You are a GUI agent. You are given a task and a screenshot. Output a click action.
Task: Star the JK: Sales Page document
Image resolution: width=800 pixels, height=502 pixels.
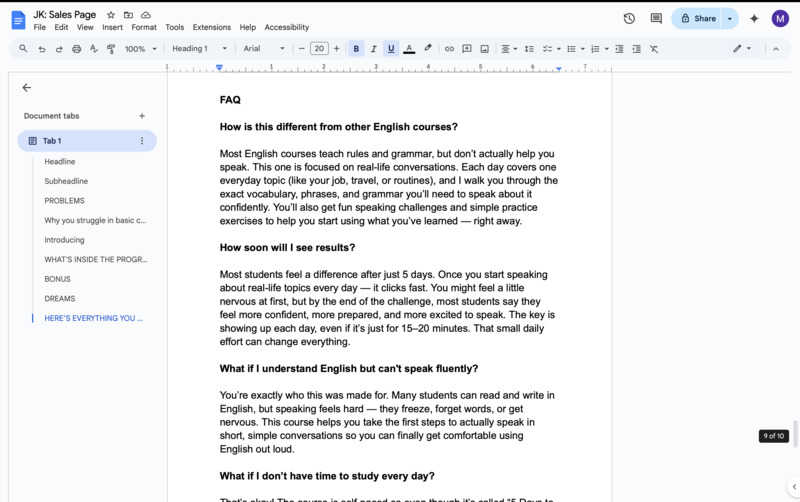[111, 15]
